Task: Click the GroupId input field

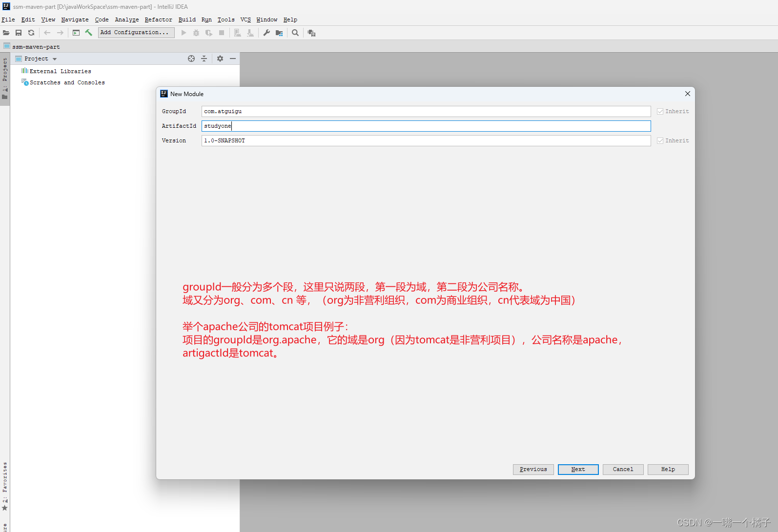Action: [426, 112]
